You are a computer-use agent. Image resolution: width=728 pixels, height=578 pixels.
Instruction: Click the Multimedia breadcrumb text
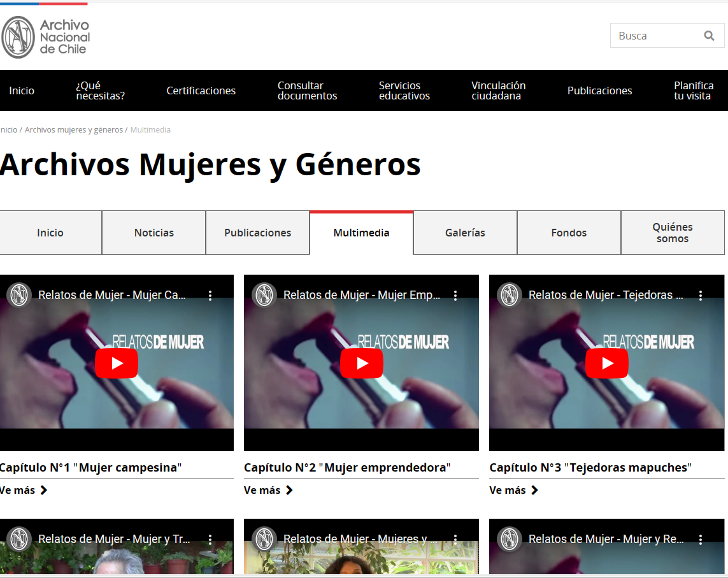[150, 130]
